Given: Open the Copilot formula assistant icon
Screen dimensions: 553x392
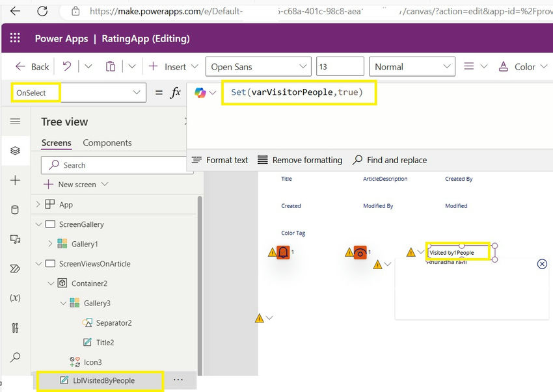Looking at the screenshot, I should 200,93.
